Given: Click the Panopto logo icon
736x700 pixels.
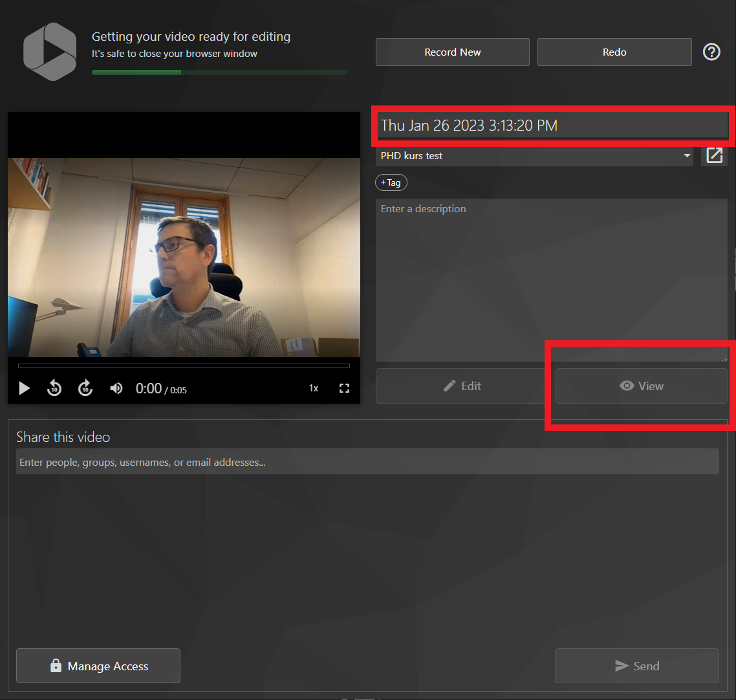Looking at the screenshot, I should click(50, 52).
